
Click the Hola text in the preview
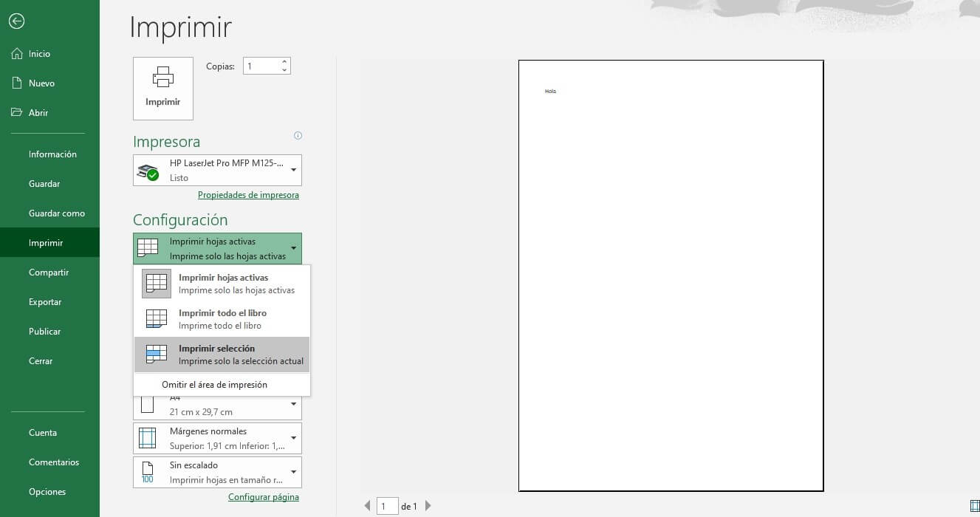click(x=550, y=91)
